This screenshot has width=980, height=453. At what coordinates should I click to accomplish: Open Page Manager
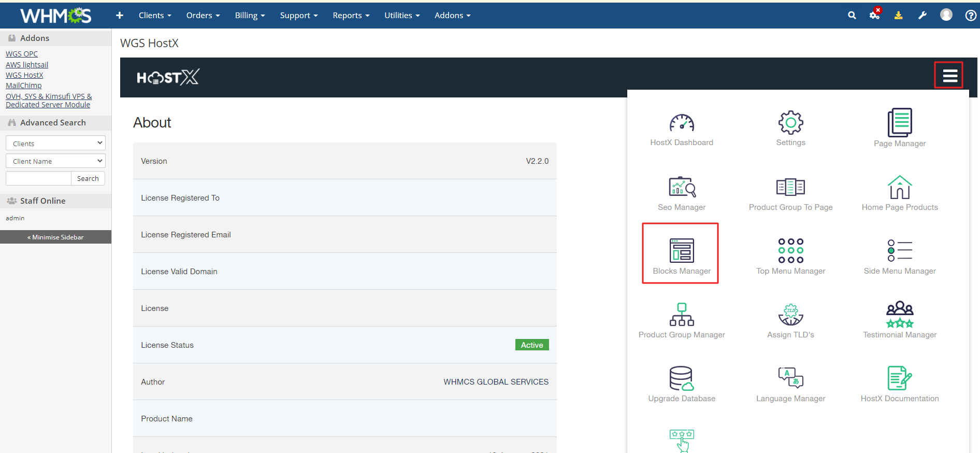click(x=899, y=123)
